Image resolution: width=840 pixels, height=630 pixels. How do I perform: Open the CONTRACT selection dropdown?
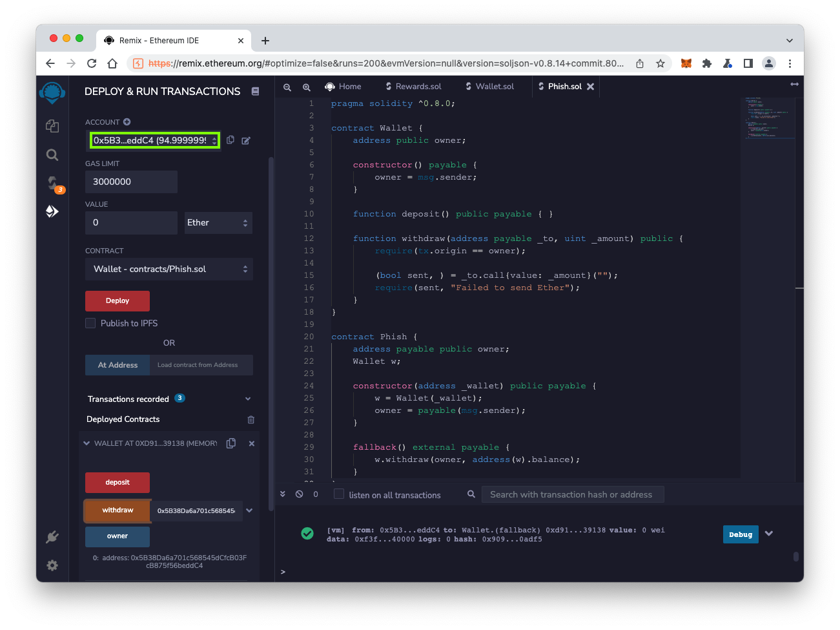tap(169, 269)
